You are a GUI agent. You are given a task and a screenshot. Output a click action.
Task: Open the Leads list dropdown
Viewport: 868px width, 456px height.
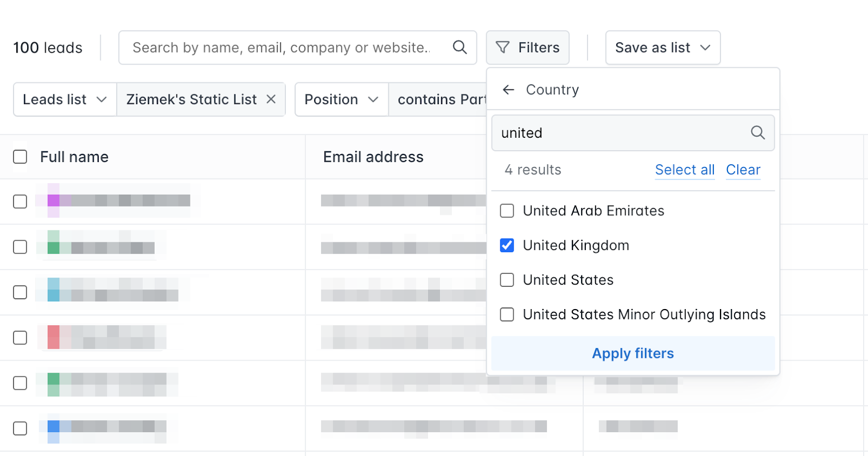65,99
